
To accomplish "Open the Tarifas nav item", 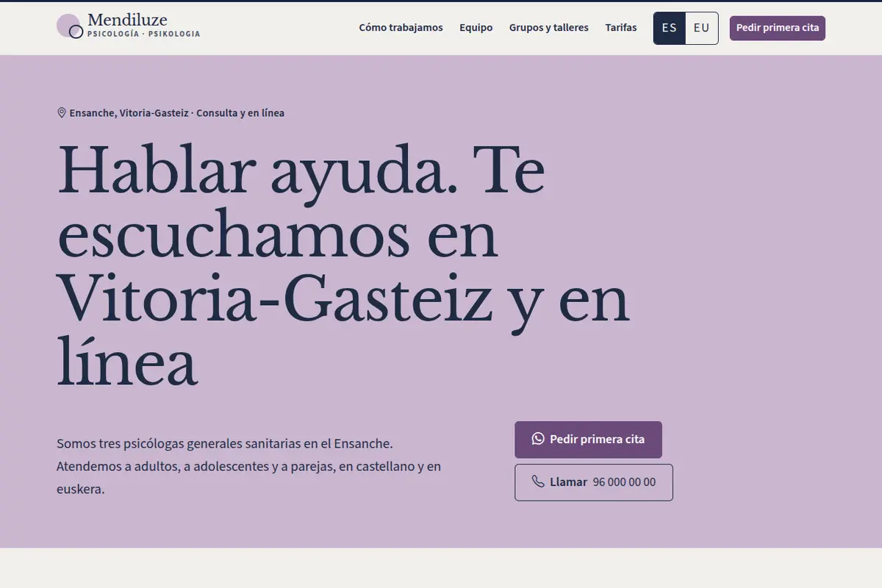I will click(x=621, y=28).
